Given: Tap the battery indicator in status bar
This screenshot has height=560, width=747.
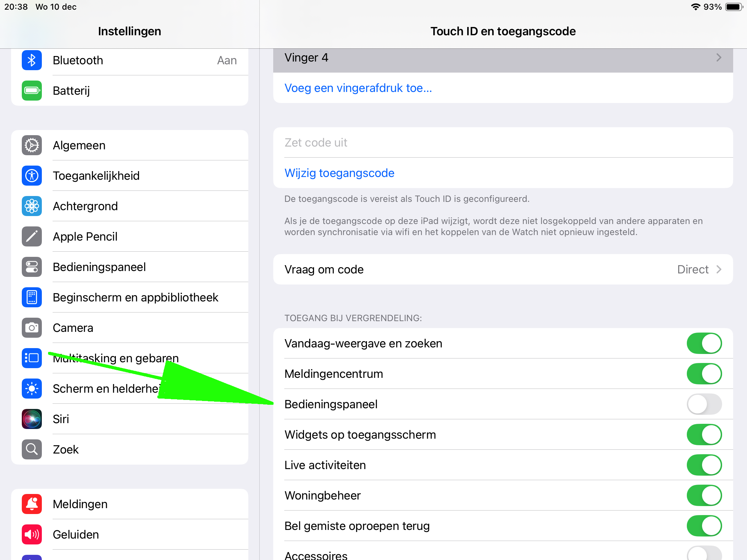Looking at the screenshot, I should click(x=734, y=7).
